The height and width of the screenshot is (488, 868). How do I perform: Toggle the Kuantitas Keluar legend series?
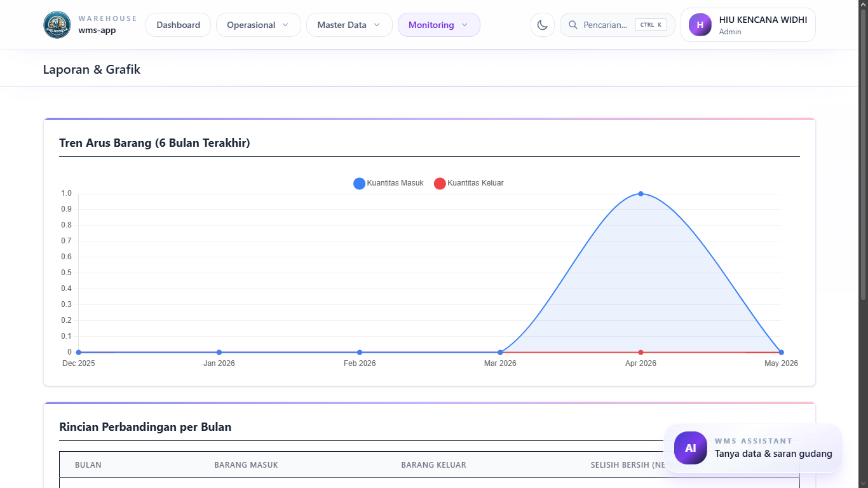469,183
